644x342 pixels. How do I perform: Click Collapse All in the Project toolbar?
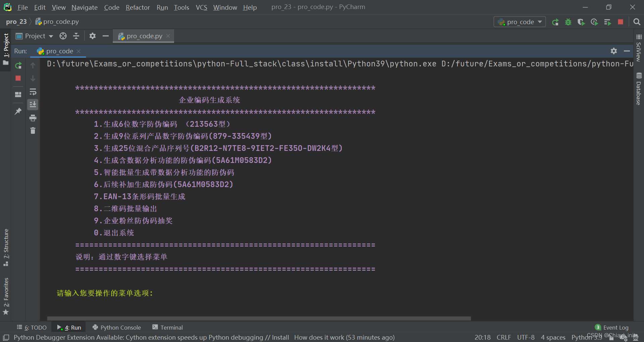pyautogui.click(x=76, y=36)
